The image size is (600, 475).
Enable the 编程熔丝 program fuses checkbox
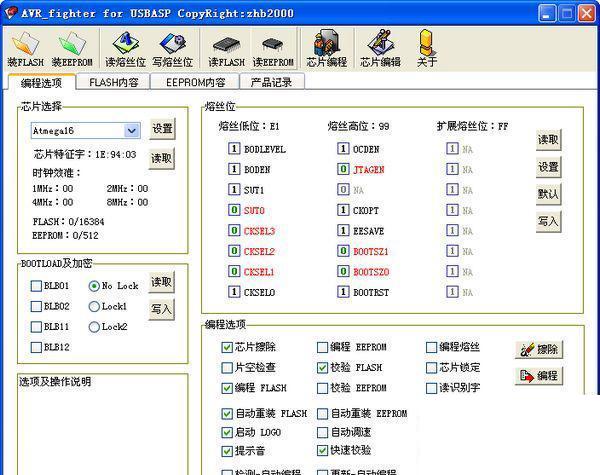431,347
